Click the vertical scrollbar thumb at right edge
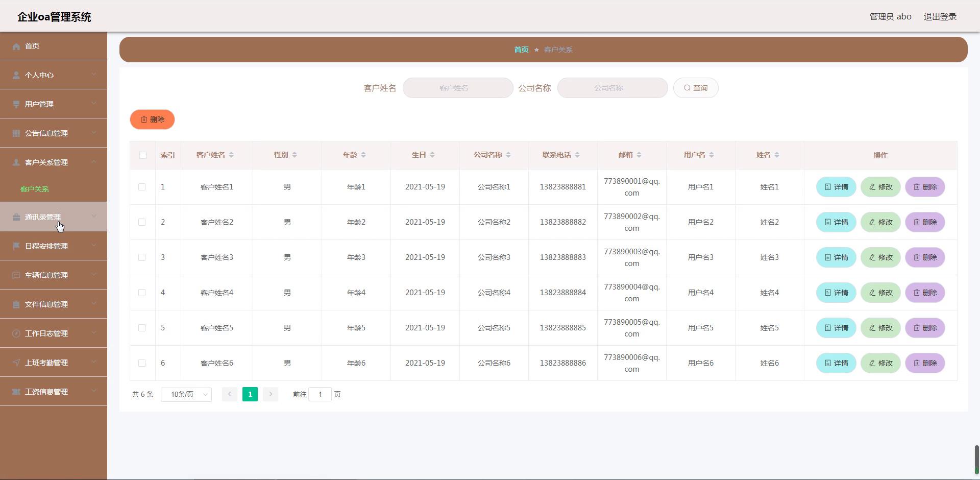 (976, 460)
